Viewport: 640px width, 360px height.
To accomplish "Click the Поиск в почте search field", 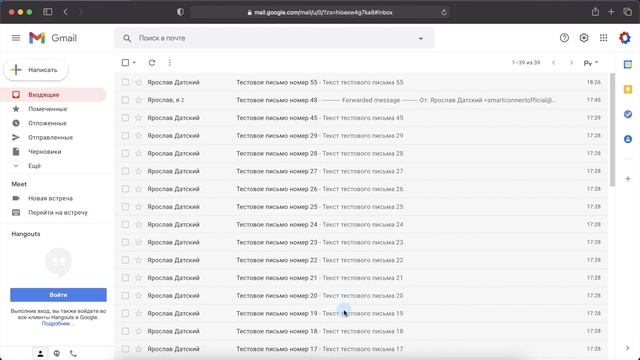I will pos(273,38).
